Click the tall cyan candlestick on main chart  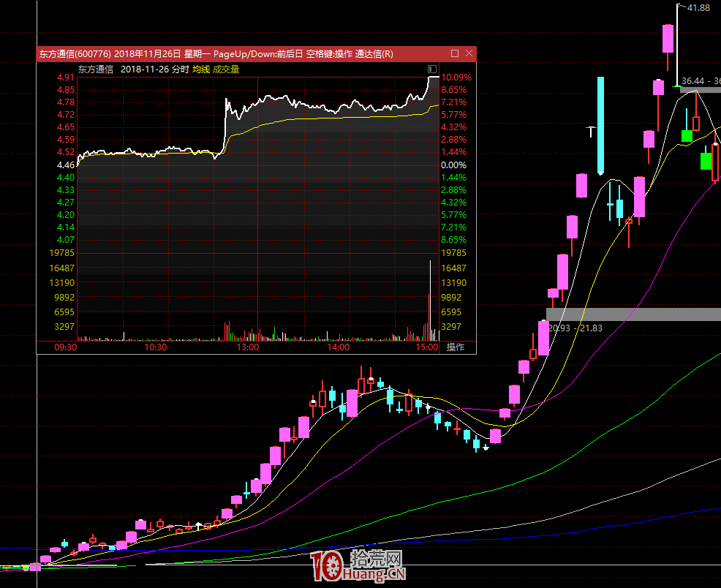[600, 124]
